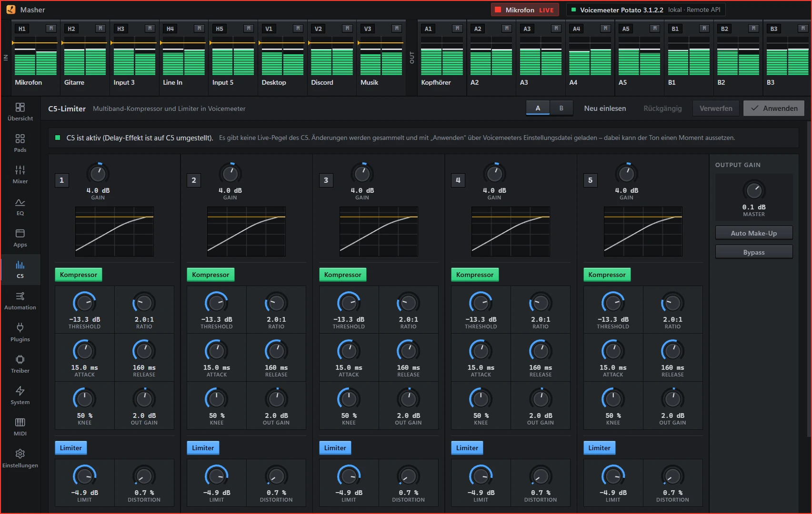The image size is (812, 514).
Task: Mute the V2 Discord strip
Action: [x=348, y=29]
